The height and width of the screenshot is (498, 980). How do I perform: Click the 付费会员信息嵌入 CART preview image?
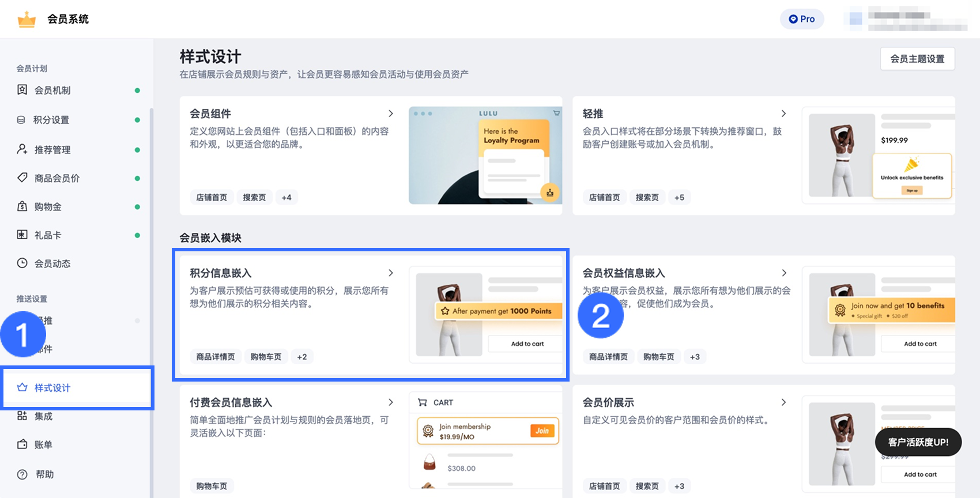(485, 441)
